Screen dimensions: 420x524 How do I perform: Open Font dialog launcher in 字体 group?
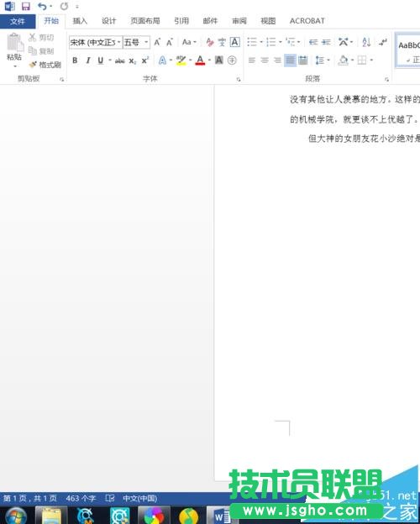pyautogui.click(x=238, y=80)
